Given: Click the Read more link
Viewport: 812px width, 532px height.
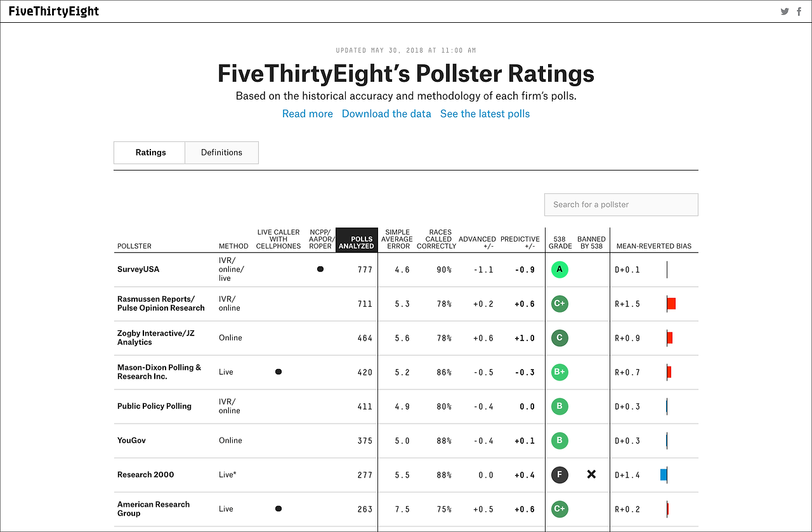Looking at the screenshot, I should tap(307, 114).
